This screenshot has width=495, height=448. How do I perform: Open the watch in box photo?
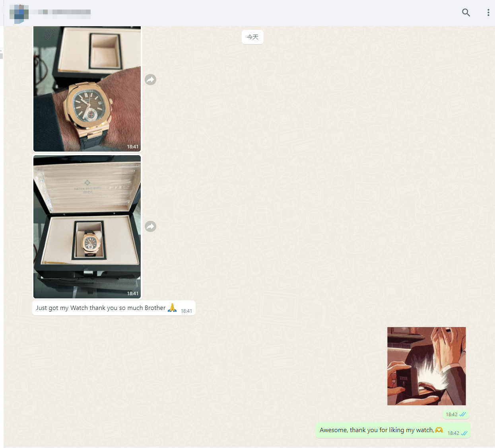(87, 227)
